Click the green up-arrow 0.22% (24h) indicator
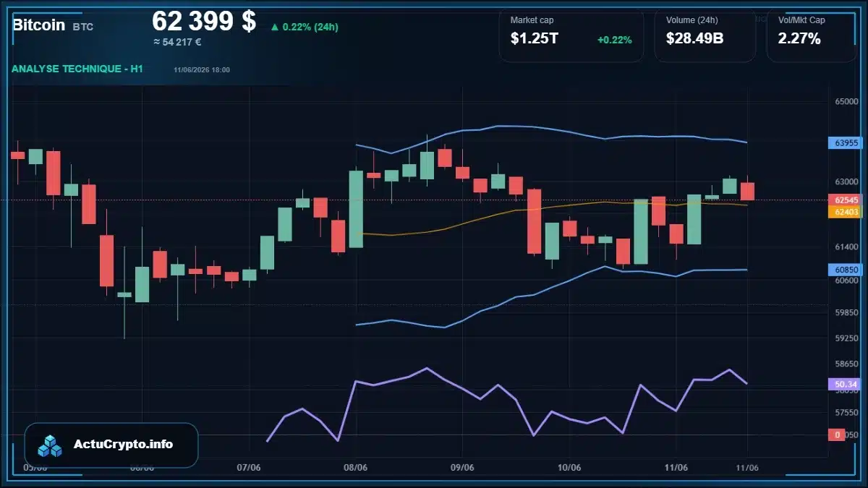868x488 pixels. (305, 27)
